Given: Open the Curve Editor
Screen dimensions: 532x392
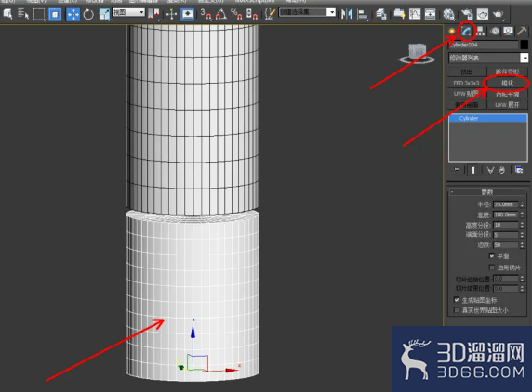Looking at the screenshot, I should tap(415, 14).
